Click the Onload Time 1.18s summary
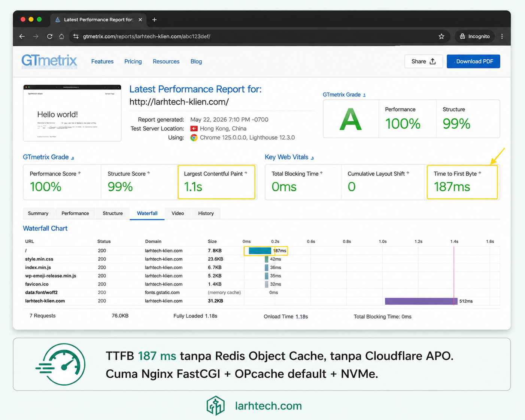Viewport: 525px width, 420px height. click(x=286, y=317)
